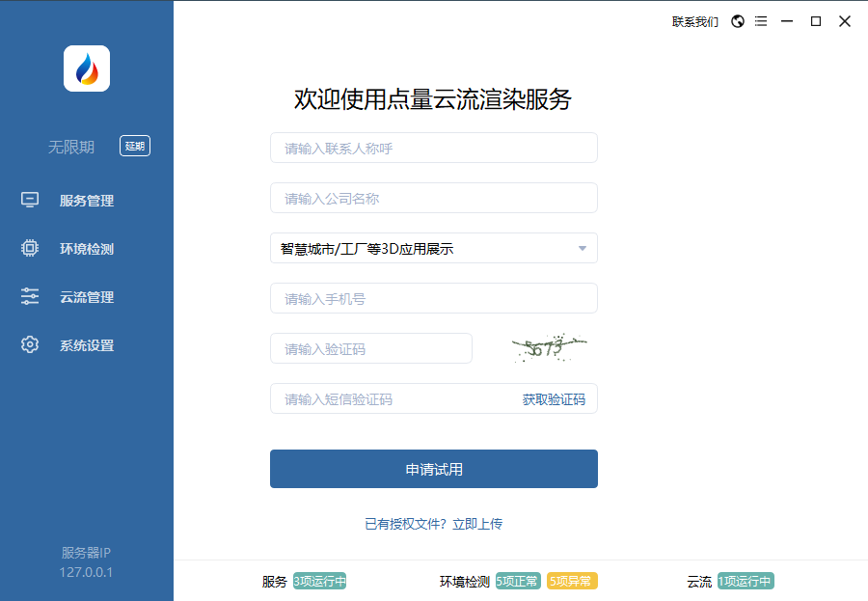
Task: Refresh the captcha image
Action: 549,348
